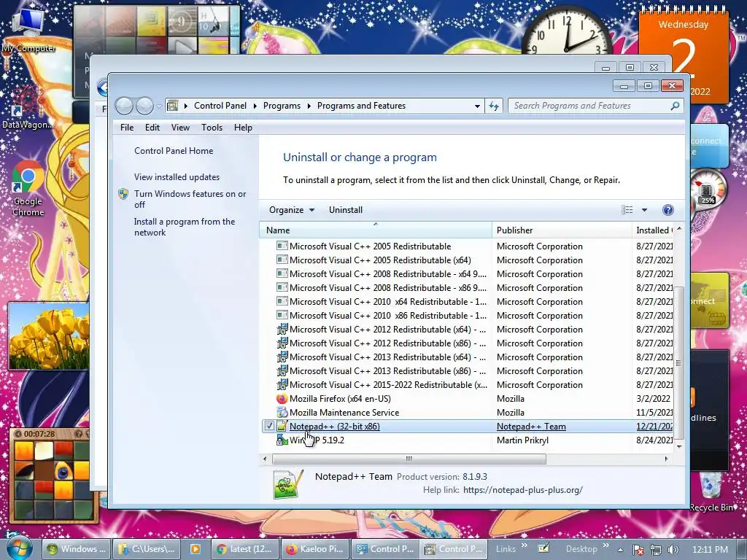
Task: Go back with the navigation back arrow
Action: tap(124, 106)
